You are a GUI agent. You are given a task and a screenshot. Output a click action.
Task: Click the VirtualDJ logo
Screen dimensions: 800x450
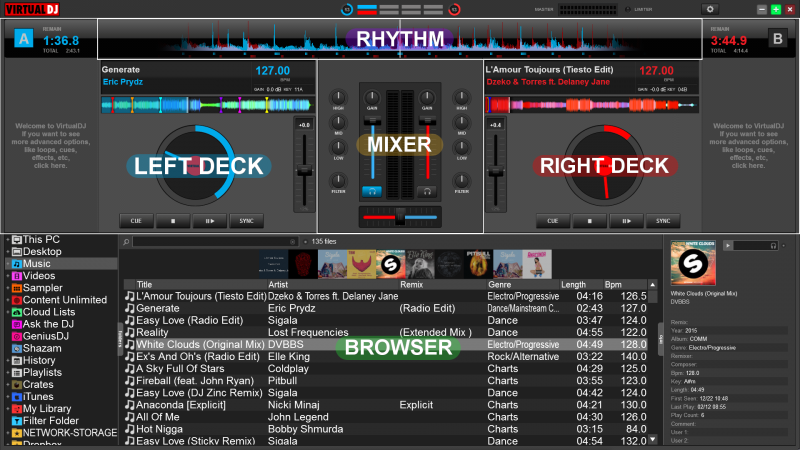pyautogui.click(x=32, y=9)
